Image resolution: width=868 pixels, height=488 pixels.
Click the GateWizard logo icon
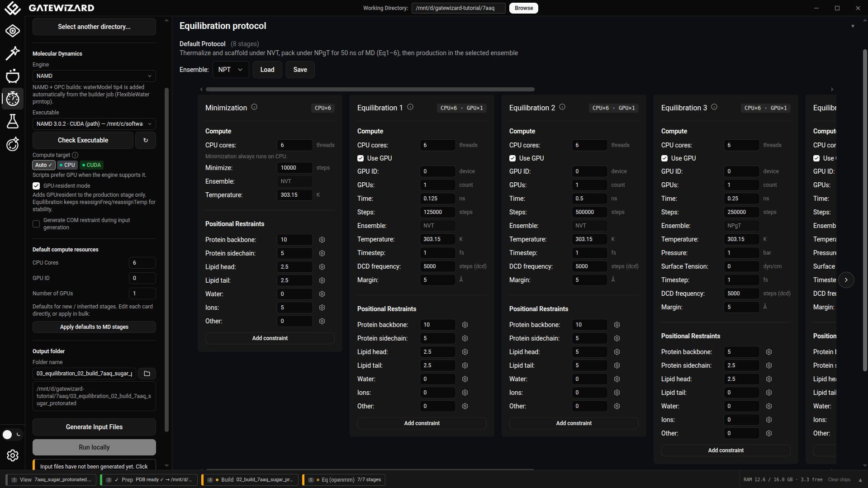[x=13, y=8]
